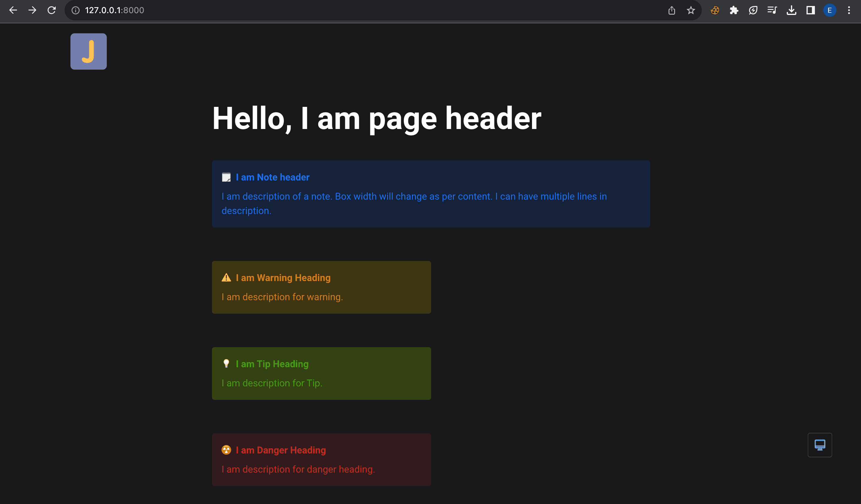Image resolution: width=861 pixels, height=504 pixels.
Task: Click the lightning bolt extension icon
Action: [x=753, y=10]
